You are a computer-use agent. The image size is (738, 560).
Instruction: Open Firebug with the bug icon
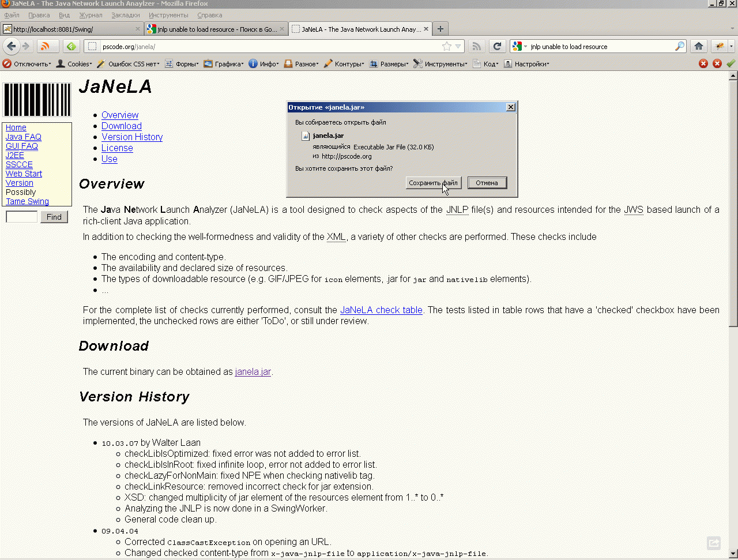[x=720, y=46]
